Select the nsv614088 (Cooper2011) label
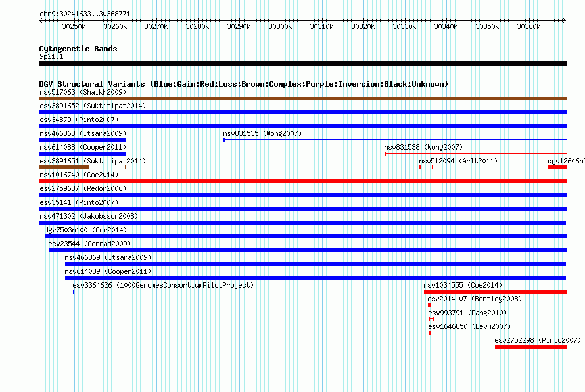This screenshot has height=392, width=585. (x=83, y=147)
